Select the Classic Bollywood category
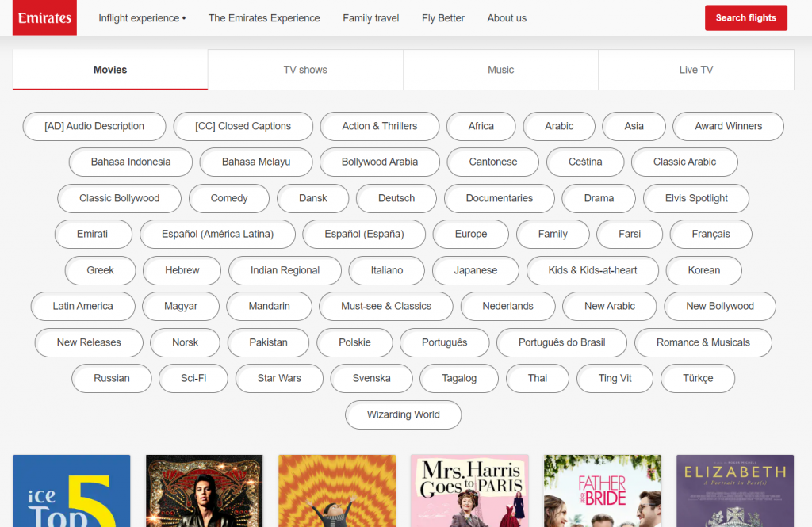This screenshot has width=812, height=527. [119, 198]
